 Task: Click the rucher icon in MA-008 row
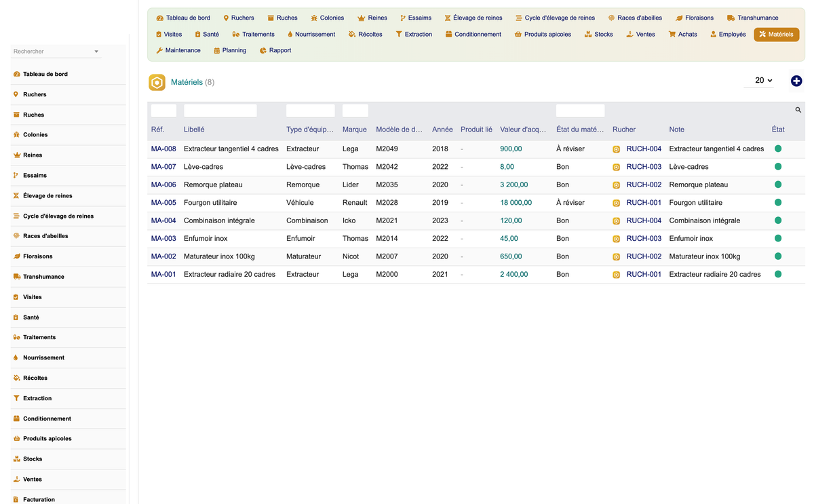pos(617,149)
